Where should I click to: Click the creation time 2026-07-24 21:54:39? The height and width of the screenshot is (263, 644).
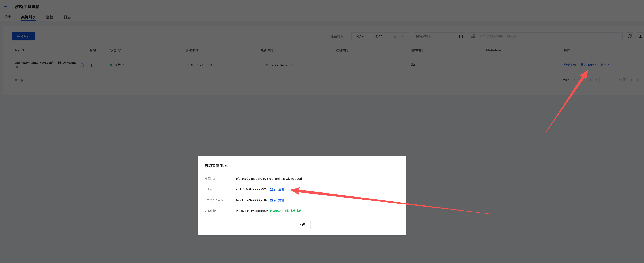(x=201, y=65)
